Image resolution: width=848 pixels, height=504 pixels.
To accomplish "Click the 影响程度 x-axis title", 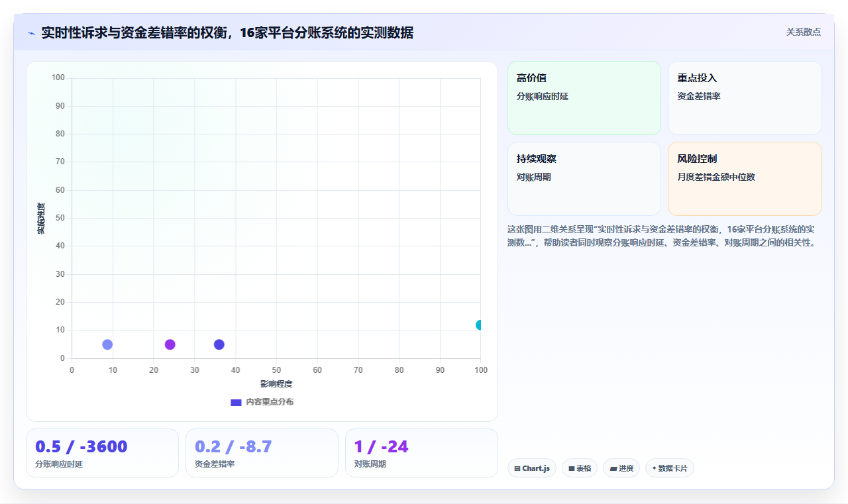I will click(276, 384).
